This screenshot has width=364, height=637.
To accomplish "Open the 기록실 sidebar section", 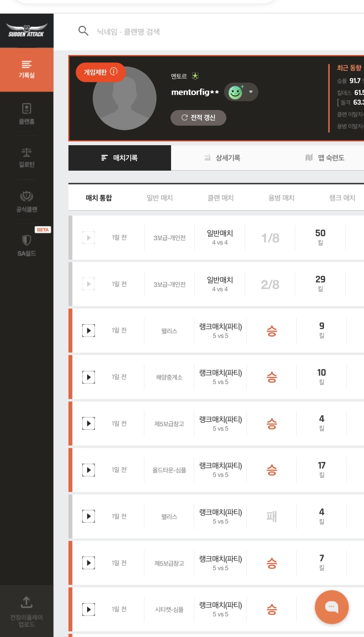I will point(26,70).
